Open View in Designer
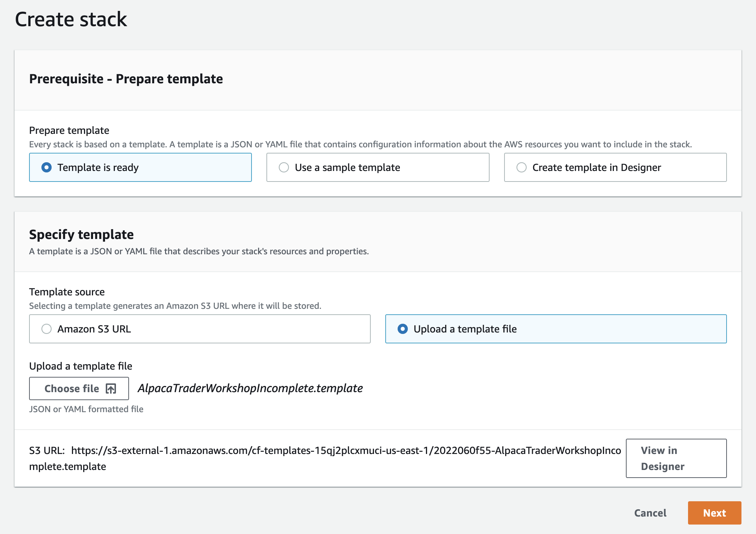The height and width of the screenshot is (534, 756). 676,458
